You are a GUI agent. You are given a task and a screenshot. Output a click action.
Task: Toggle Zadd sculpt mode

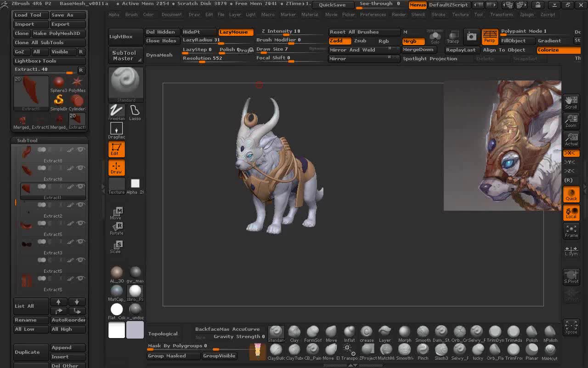(340, 41)
